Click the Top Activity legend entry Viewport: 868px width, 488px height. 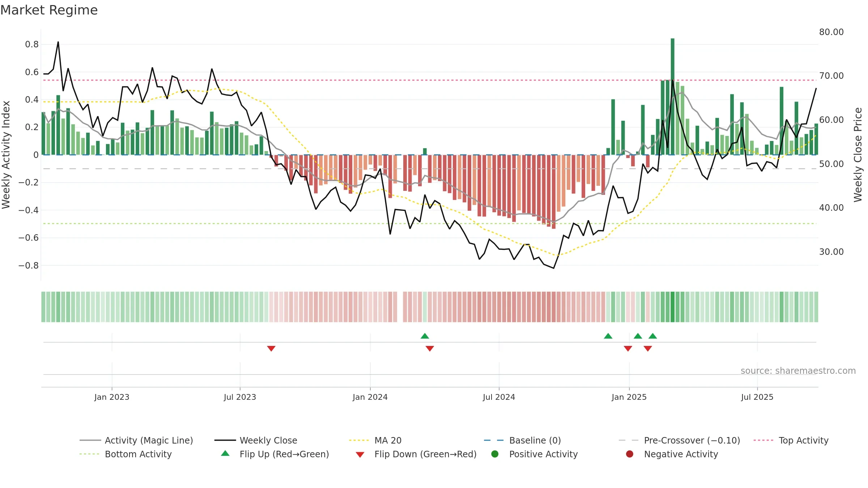tap(791, 440)
